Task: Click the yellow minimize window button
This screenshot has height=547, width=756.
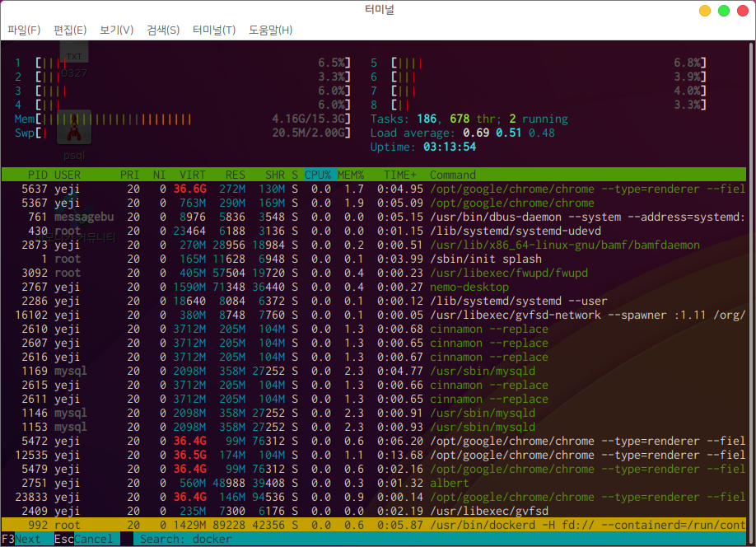Action: pyautogui.click(x=705, y=11)
